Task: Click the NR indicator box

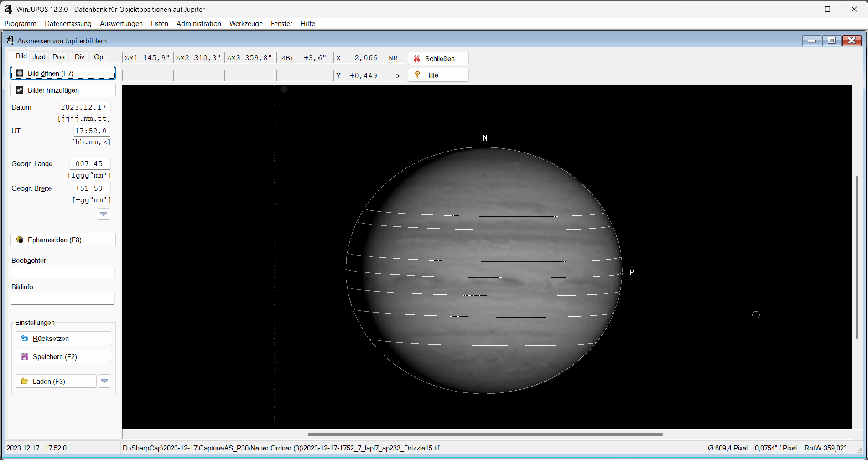Action: pyautogui.click(x=393, y=58)
